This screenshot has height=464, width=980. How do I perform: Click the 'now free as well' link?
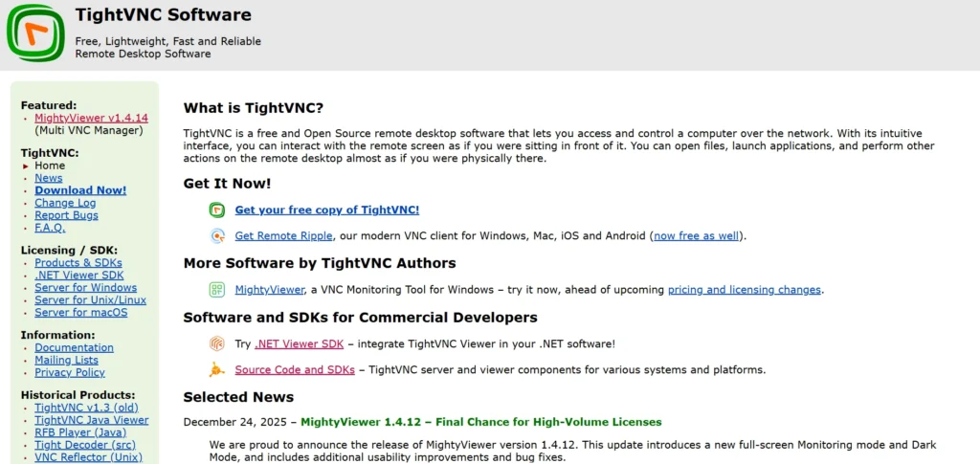click(697, 236)
